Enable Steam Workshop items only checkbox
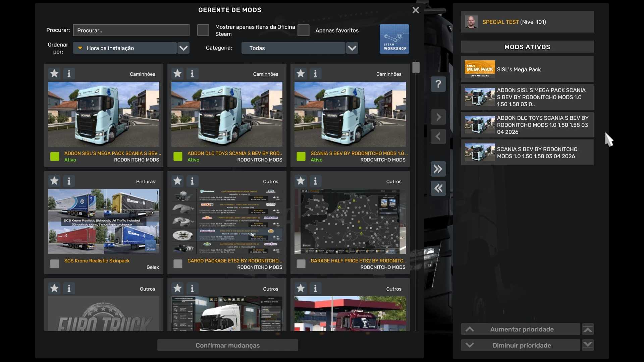 coord(203,30)
